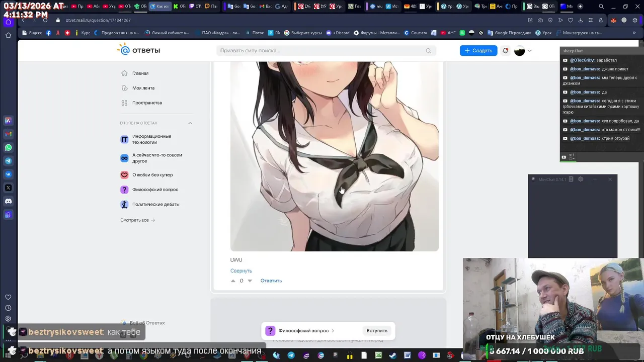Click browser sidebar WhatsApp icon
This screenshot has width=644, height=362.
click(8, 147)
